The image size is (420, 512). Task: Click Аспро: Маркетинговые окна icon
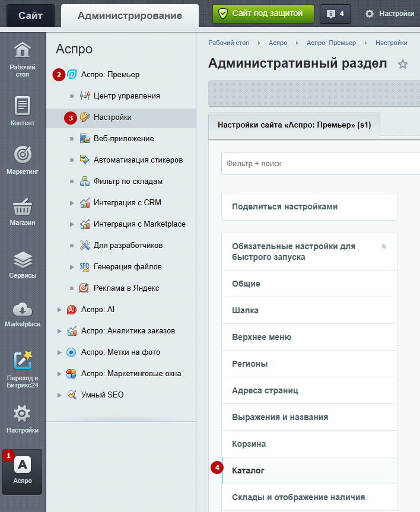[x=71, y=374]
